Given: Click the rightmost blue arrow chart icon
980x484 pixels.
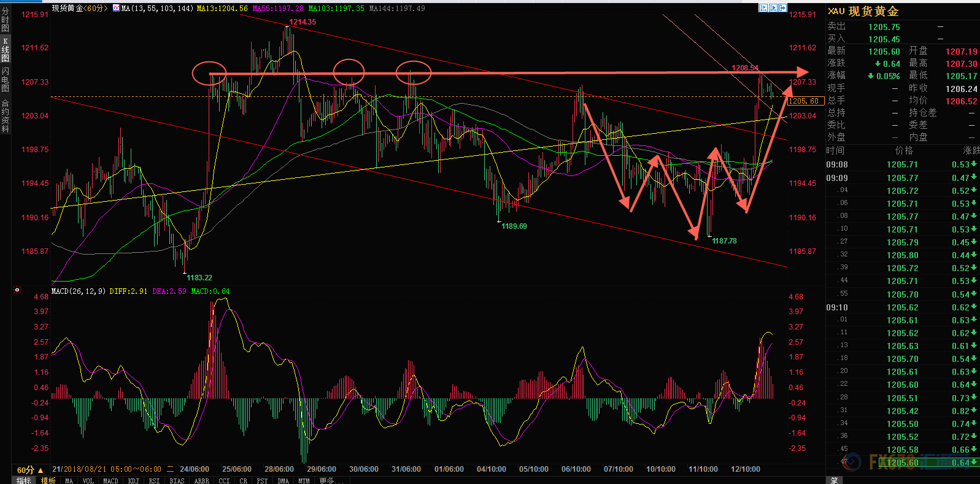Looking at the screenshot, I should [782, 8].
